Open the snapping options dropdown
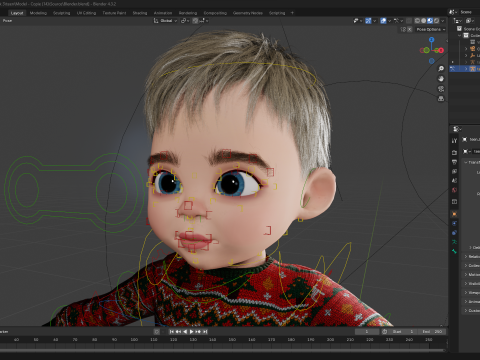This screenshot has width=480, height=360. click(204, 21)
